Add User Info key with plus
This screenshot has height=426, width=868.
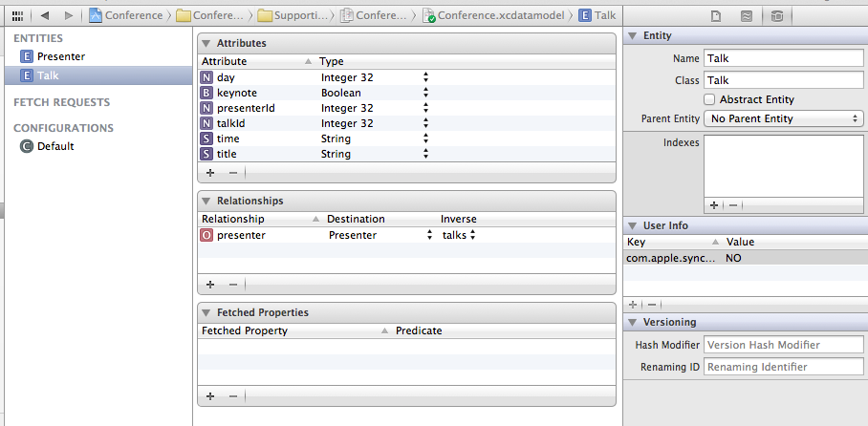point(633,305)
